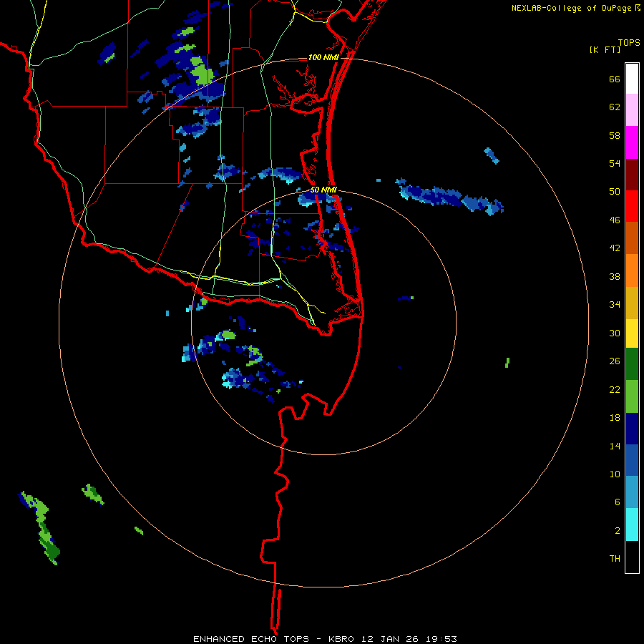
Task: Pick the light blue legend band
Action: [x=632, y=492]
